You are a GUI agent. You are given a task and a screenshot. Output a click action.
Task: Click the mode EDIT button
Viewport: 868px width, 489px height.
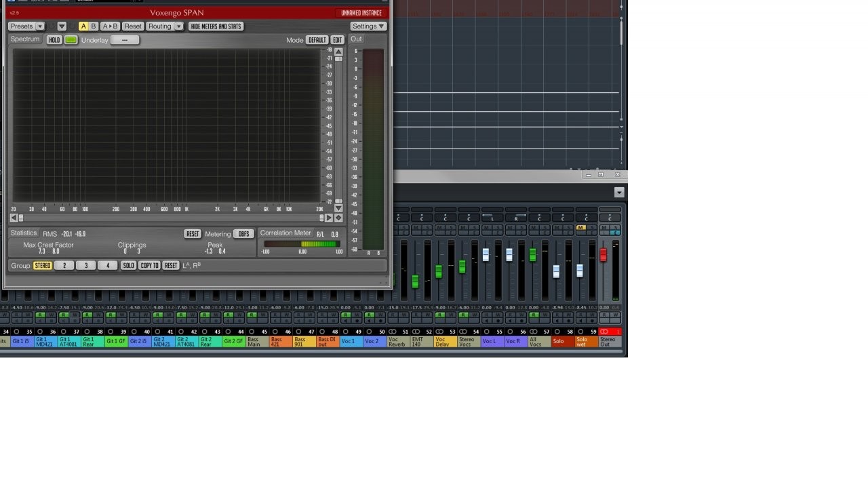[x=337, y=40]
